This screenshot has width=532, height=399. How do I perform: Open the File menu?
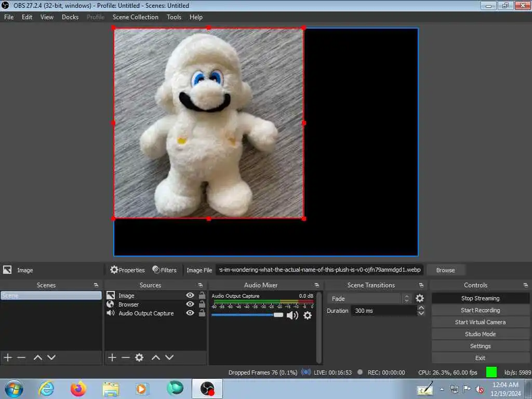click(9, 17)
